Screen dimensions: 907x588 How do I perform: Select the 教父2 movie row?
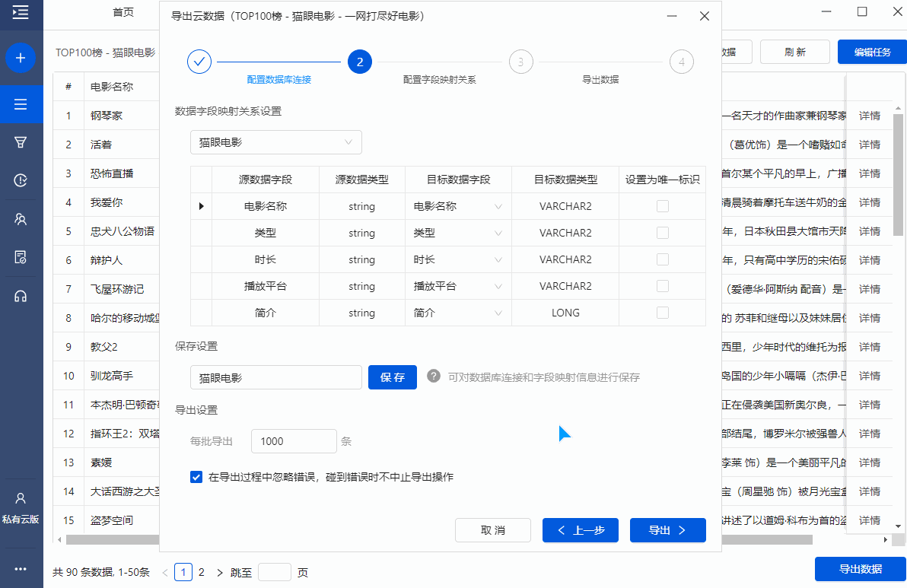(x=107, y=347)
